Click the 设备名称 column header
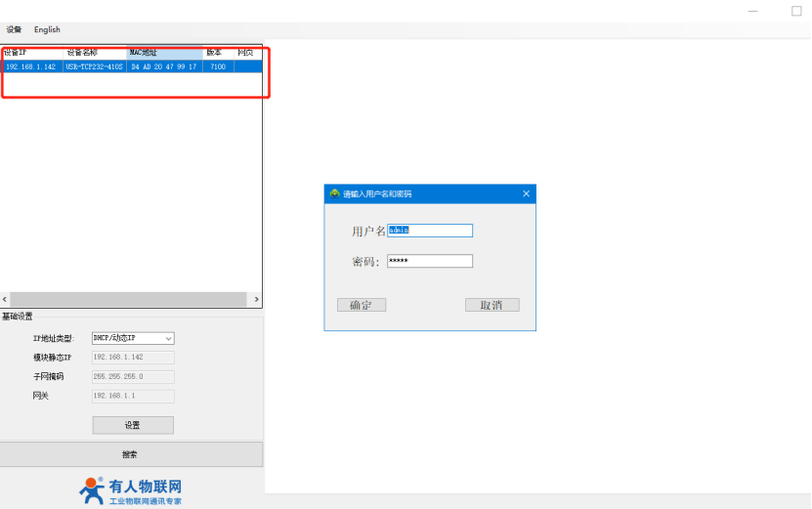This screenshot has width=812, height=509. pyautogui.click(x=94, y=52)
